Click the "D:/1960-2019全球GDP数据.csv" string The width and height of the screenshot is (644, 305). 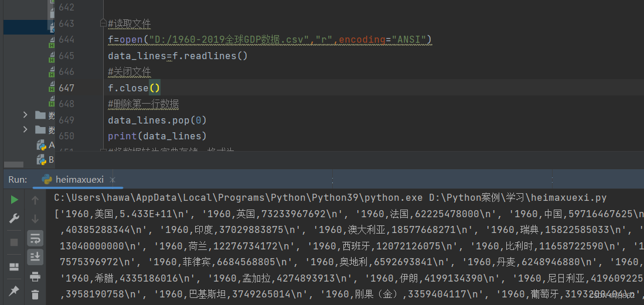click(229, 39)
